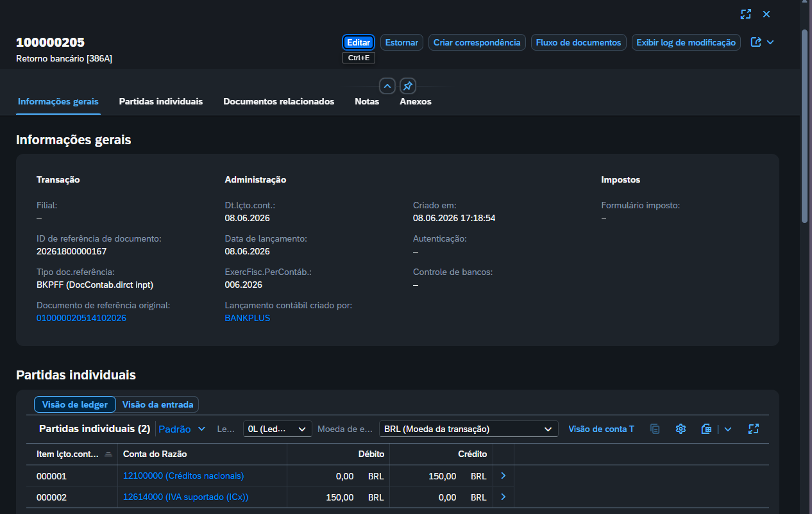Open original reference document 010000020514102026 link
Viewport: 812px width, 514px height.
81,318
